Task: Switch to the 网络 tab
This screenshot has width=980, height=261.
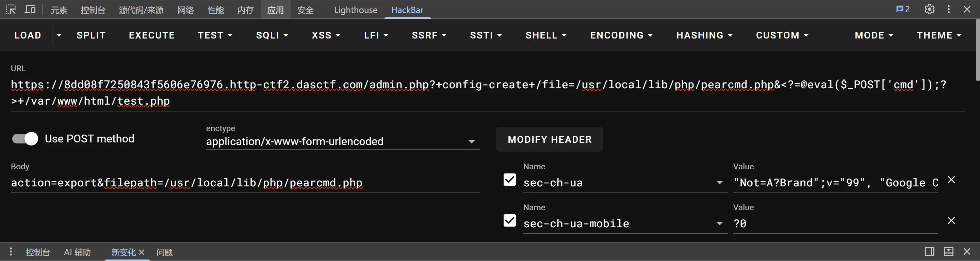Action: pyautogui.click(x=186, y=10)
